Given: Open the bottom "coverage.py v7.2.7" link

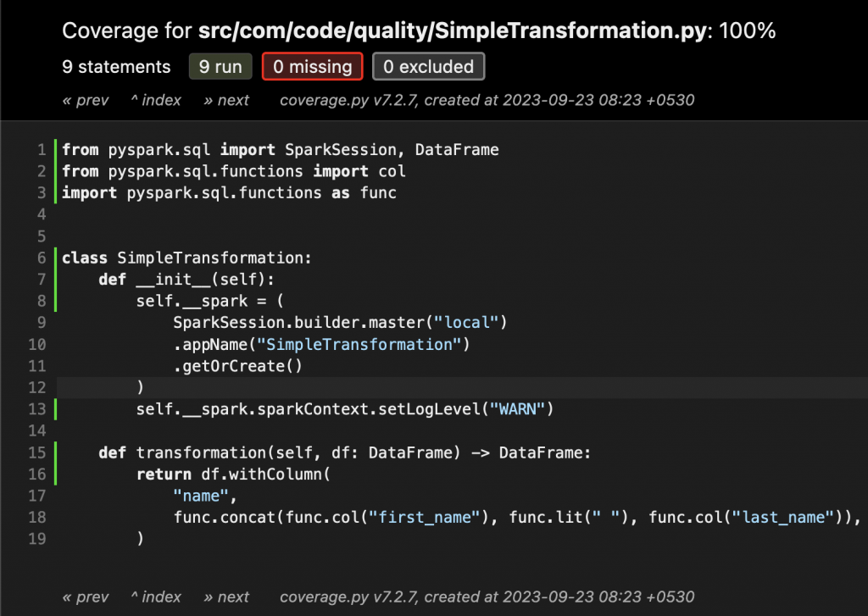Looking at the screenshot, I should (x=349, y=597).
